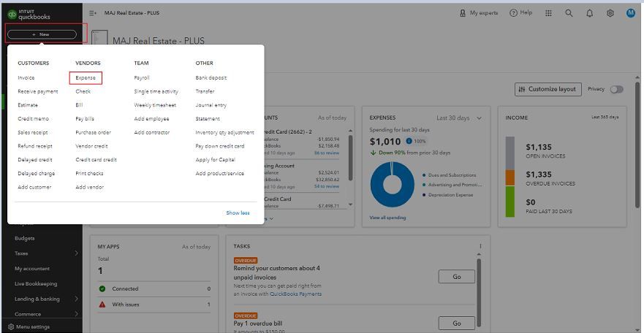The width and height of the screenshot is (644, 333).
Task: Click the green paid-invoices bar segment
Action: click(509, 202)
